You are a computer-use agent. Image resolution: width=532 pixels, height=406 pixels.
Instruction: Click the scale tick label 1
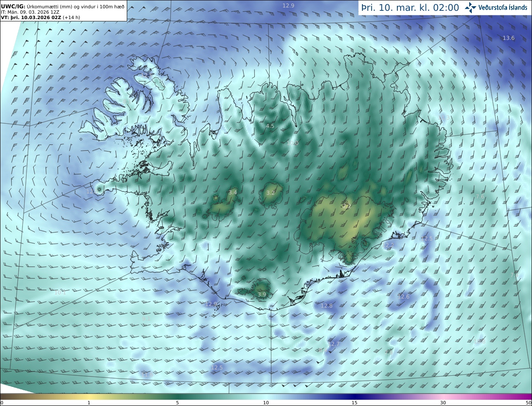(89, 403)
